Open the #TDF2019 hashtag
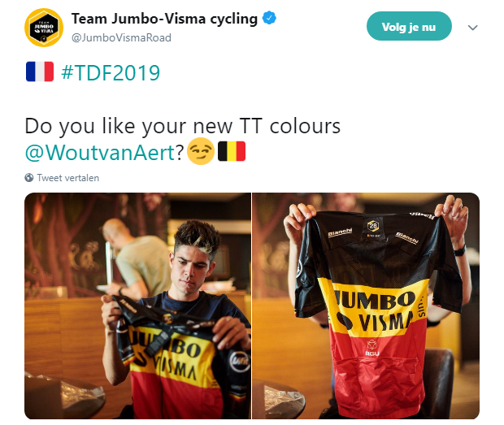 tap(111, 72)
